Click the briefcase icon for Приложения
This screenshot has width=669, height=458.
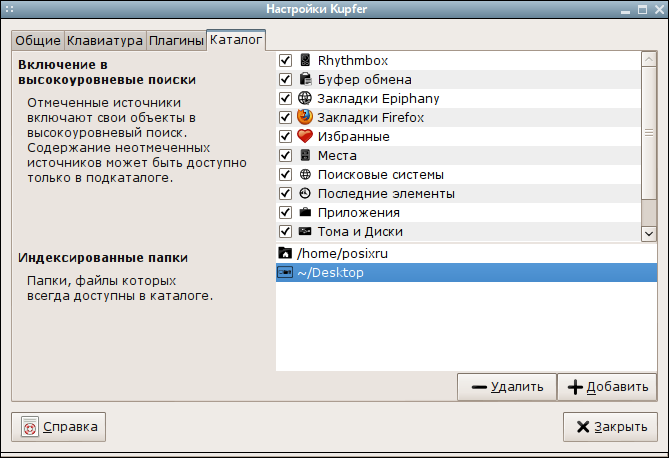tap(305, 212)
